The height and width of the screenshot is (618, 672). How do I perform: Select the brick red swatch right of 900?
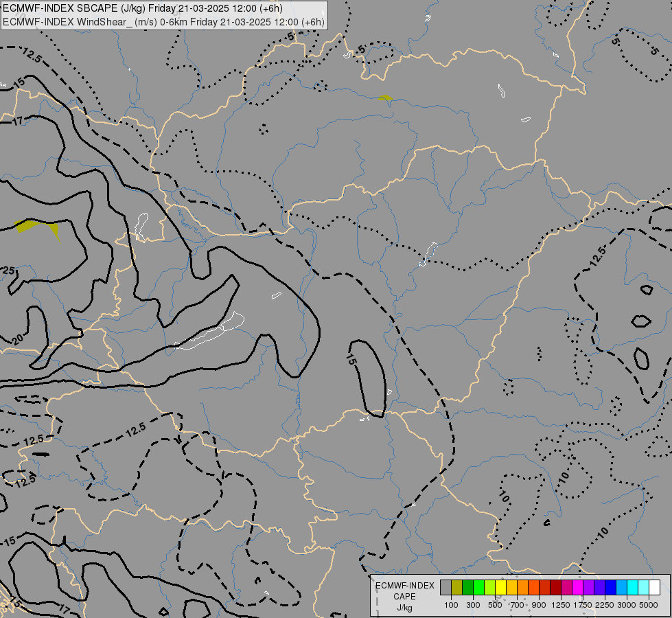coord(545,588)
